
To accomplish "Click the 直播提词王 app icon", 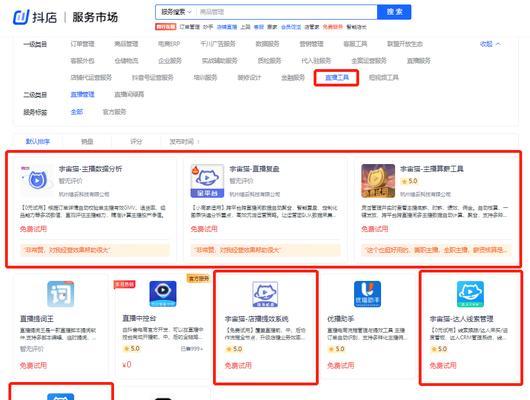I will 61,294.
